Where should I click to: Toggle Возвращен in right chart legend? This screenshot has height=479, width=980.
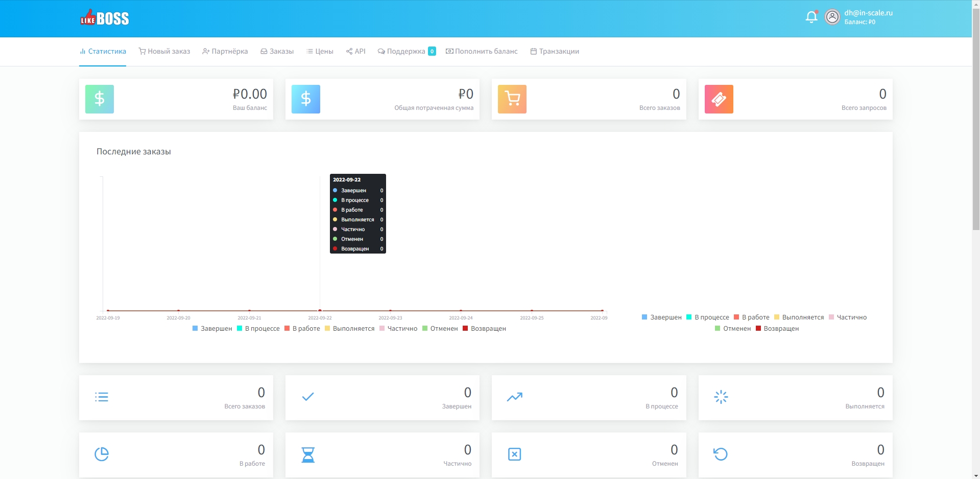click(777, 329)
